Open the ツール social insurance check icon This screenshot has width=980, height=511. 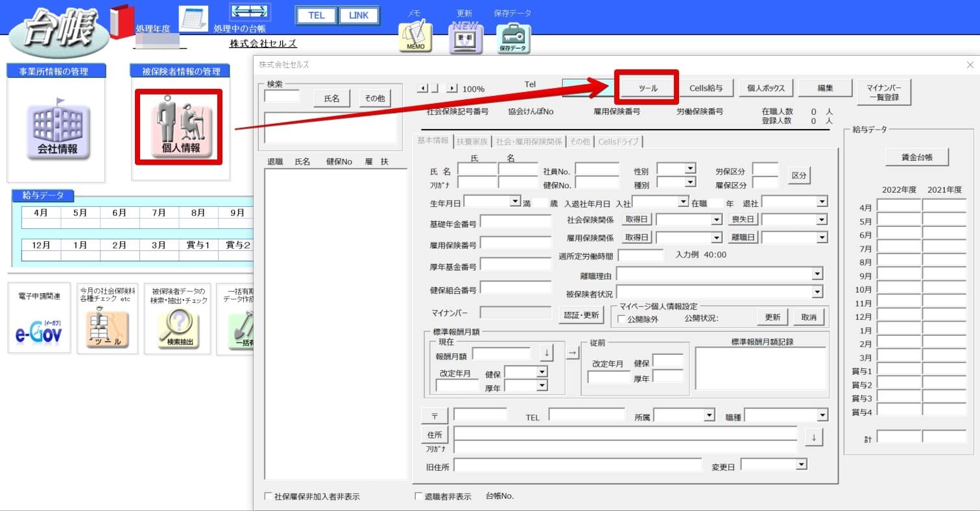tap(108, 329)
